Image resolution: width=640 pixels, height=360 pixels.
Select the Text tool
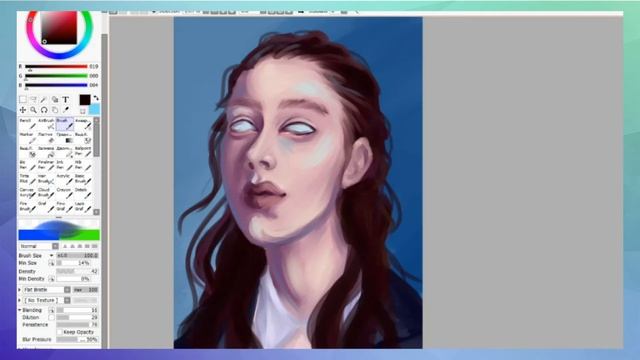point(66,99)
